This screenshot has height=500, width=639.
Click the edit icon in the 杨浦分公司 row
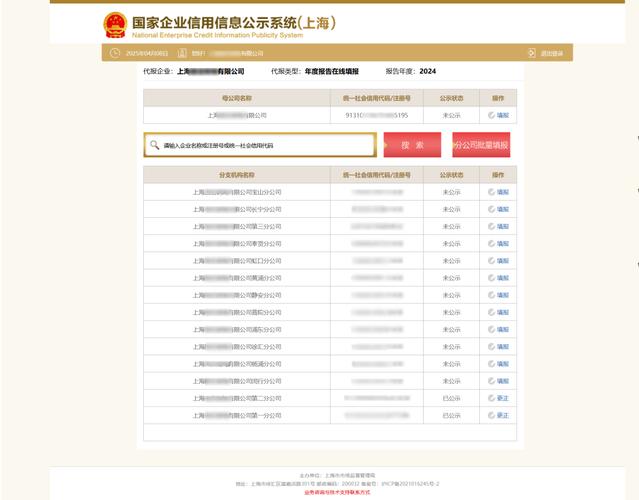(x=491, y=364)
